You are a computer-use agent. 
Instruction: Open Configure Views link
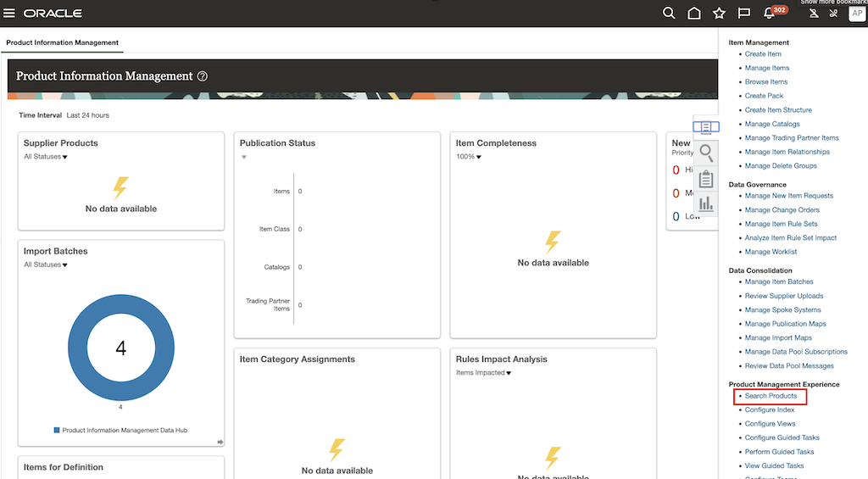point(770,423)
